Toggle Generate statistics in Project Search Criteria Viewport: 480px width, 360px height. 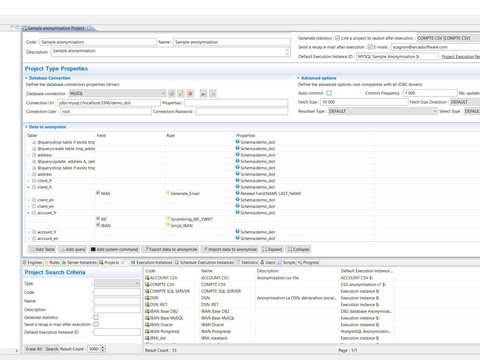pyautogui.click(x=96, y=317)
